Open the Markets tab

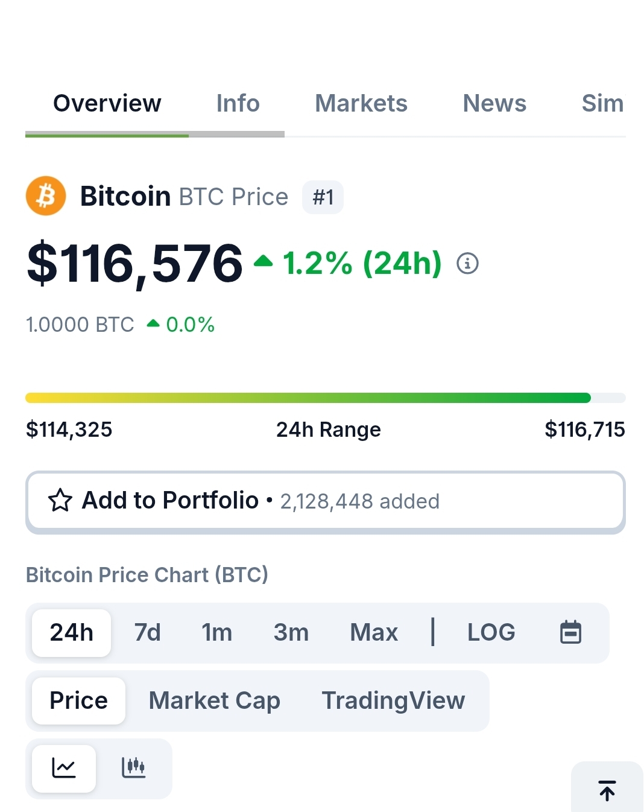(361, 104)
